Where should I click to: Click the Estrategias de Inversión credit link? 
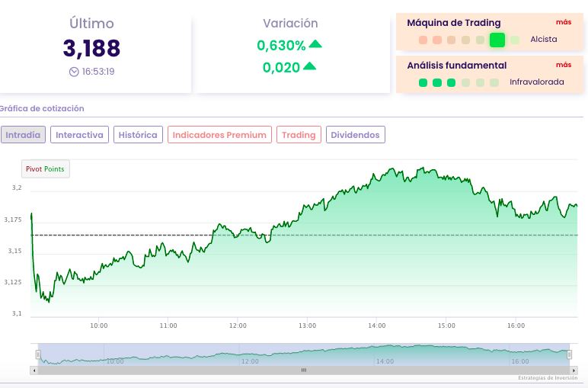click(x=548, y=378)
